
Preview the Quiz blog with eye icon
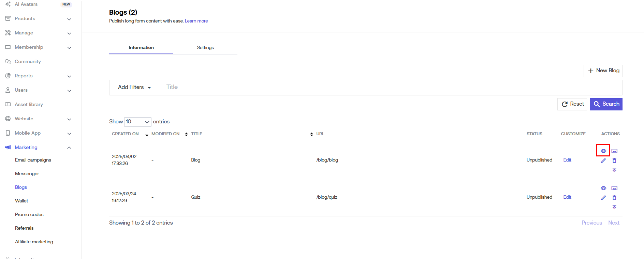(603, 188)
